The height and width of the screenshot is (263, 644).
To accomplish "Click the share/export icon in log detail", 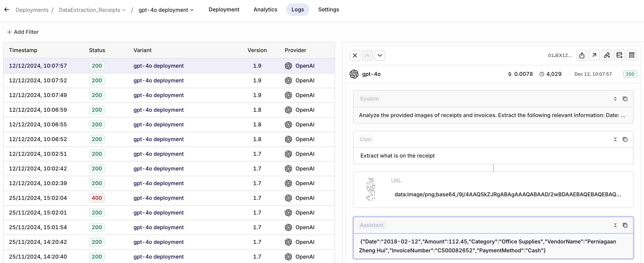I will [x=582, y=55].
